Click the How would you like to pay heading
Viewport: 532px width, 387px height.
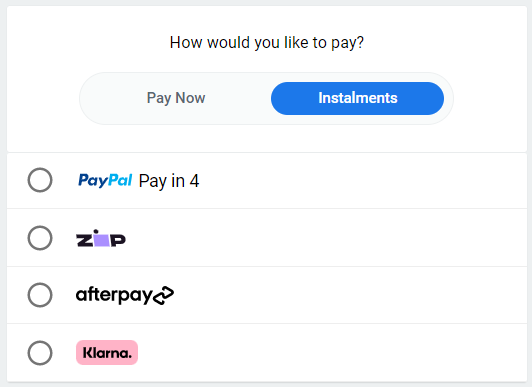tap(267, 43)
